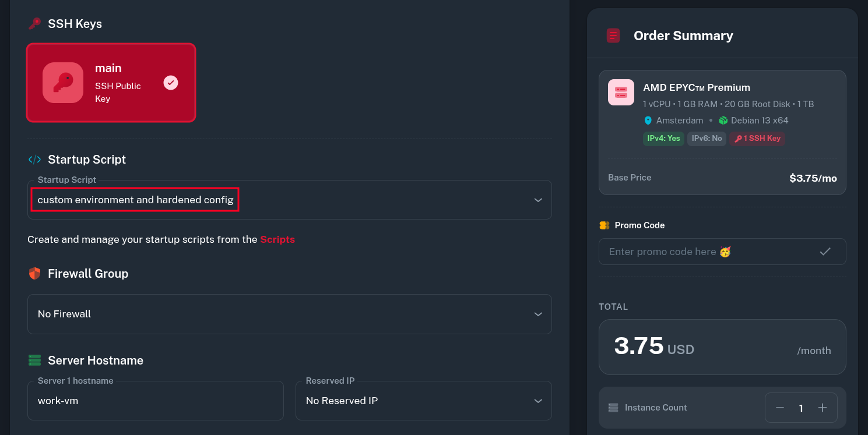Click the Server Hostname server icon

[x=35, y=360]
